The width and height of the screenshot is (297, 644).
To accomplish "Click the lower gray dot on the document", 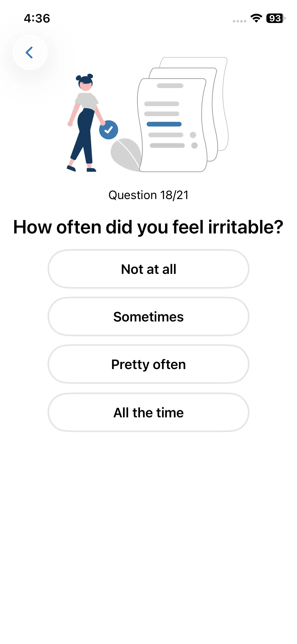I will point(194,145).
